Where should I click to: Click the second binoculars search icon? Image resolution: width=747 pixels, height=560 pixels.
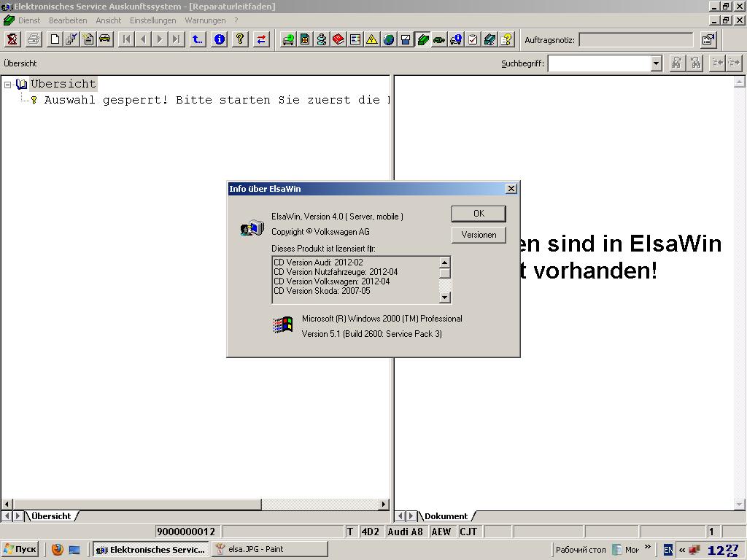pyautogui.click(x=695, y=63)
